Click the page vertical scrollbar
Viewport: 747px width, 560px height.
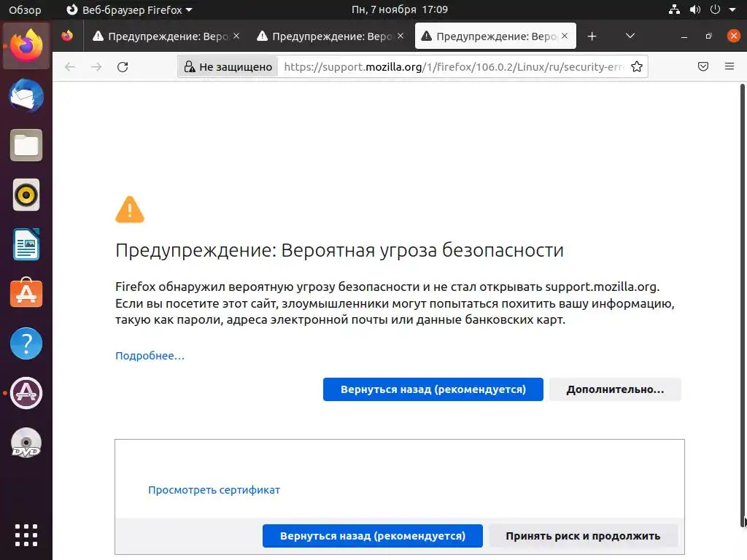click(x=742, y=305)
